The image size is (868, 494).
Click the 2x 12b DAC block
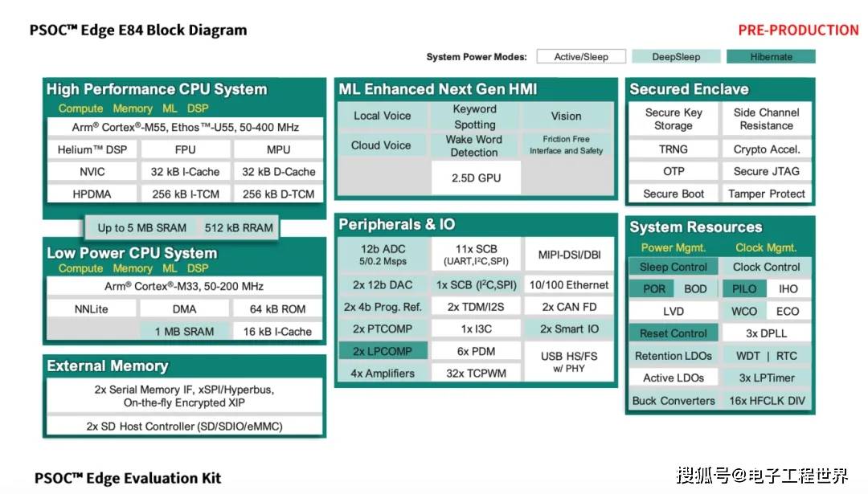pos(383,284)
